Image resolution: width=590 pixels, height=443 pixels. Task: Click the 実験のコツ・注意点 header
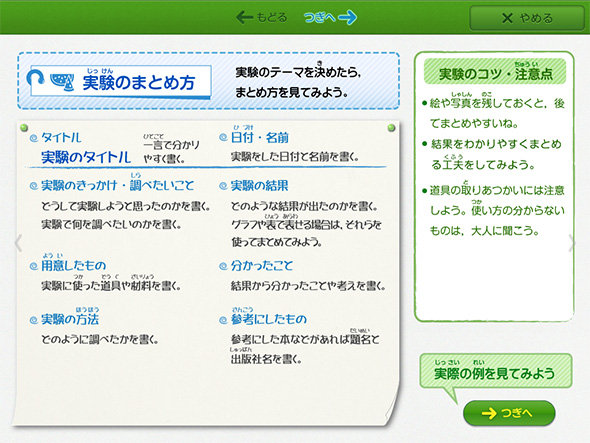pos(495,72)
